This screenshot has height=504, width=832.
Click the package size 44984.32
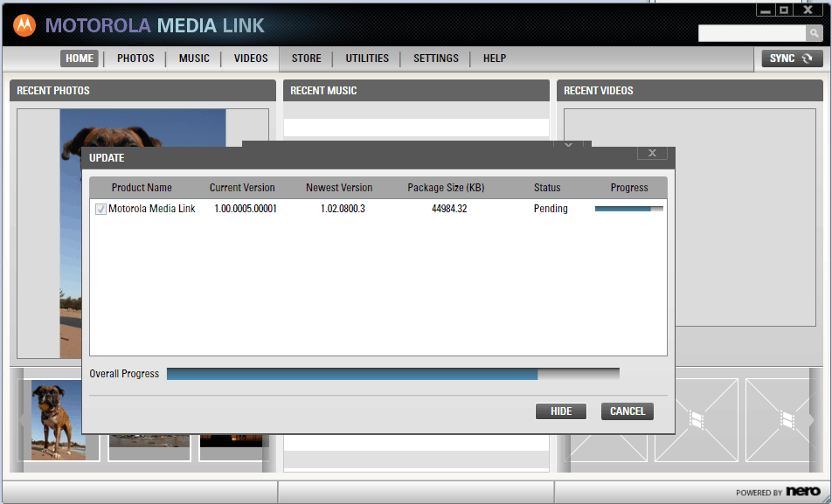click(x=449, y=209)
